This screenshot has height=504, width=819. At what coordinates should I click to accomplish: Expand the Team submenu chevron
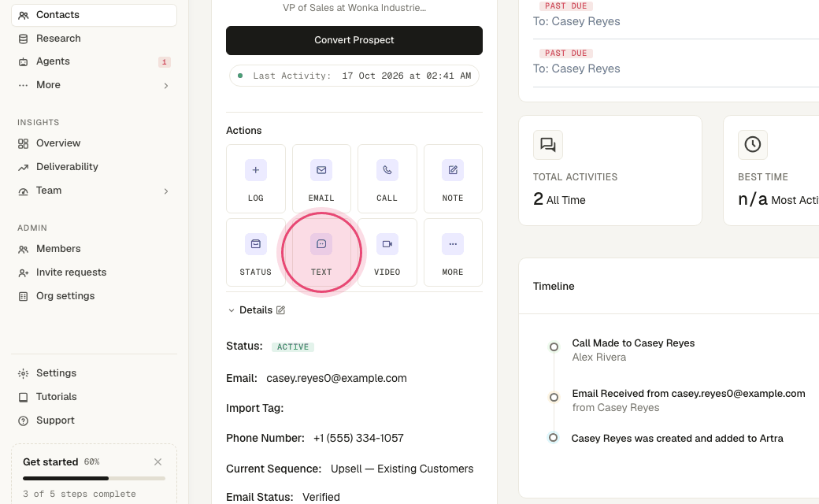[x=166, y=191]
